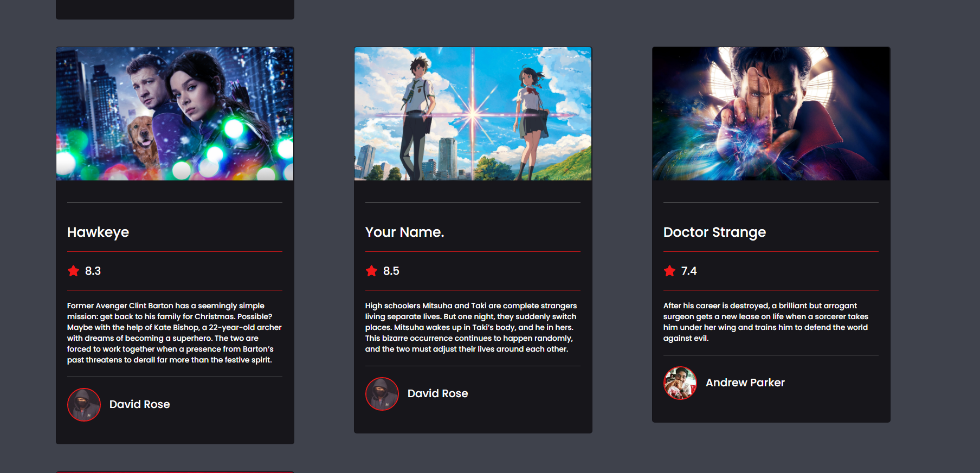Open Andrew Parker's profile avatar
Viewport: 980px width, 473px height.
click(680, 383)
